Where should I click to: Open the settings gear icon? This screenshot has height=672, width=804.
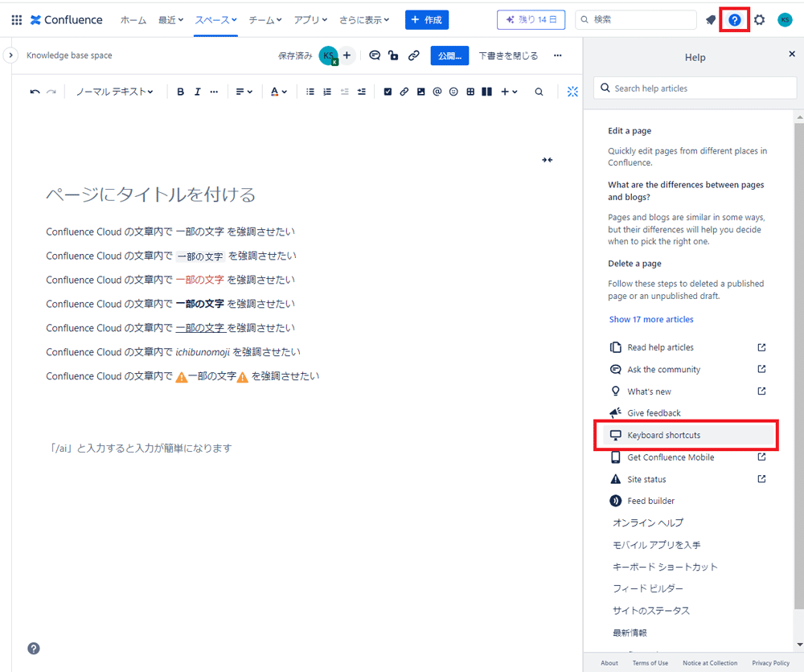[x=759, y=20]
